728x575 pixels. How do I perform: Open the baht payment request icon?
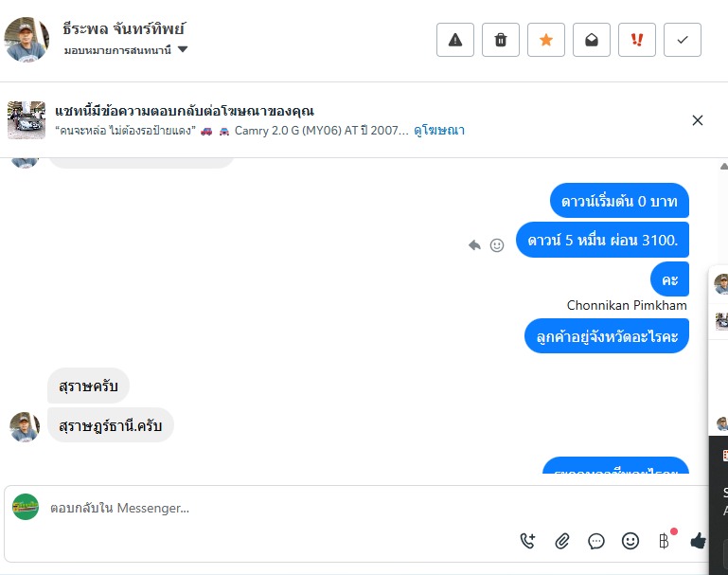click(x=665, y=541)
